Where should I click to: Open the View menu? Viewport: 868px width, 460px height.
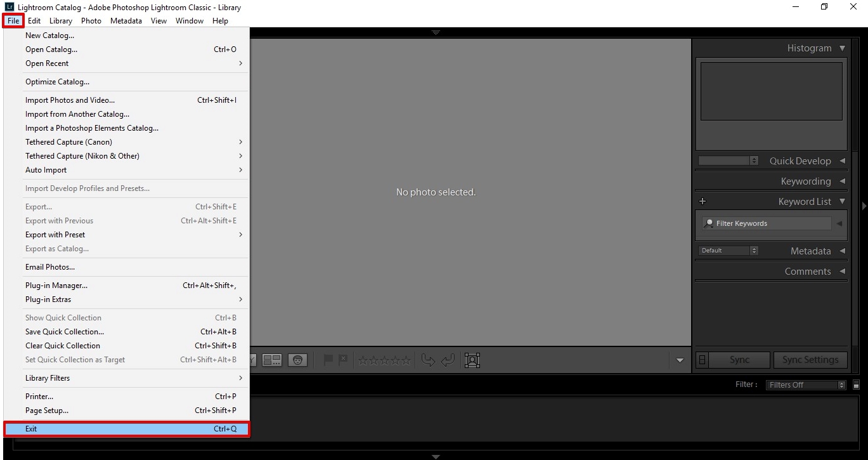coord(159,20)
